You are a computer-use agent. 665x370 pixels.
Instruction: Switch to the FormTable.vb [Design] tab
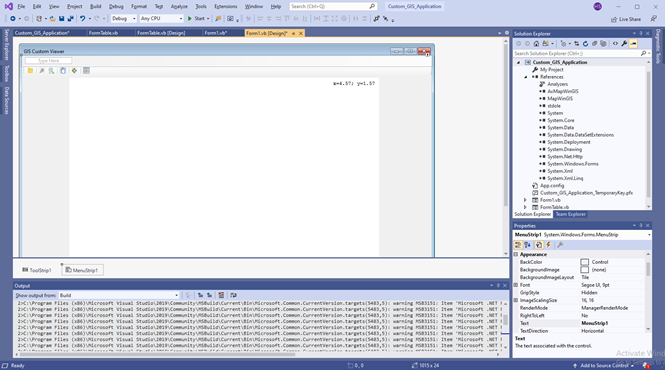pos(161,33)
